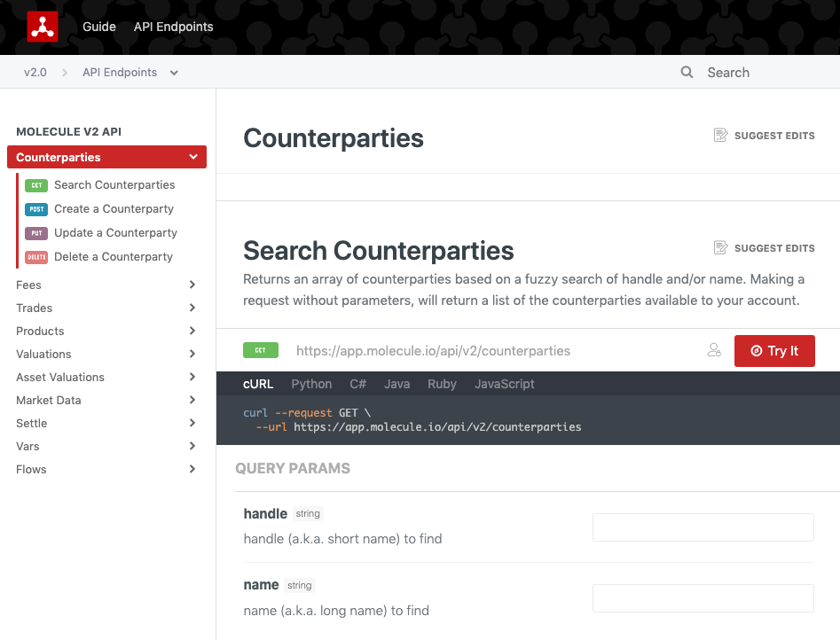This screenshot has height=640, width=840.
Task: Click the Search Counterparties section heading
Action: [x=378, y=251]
